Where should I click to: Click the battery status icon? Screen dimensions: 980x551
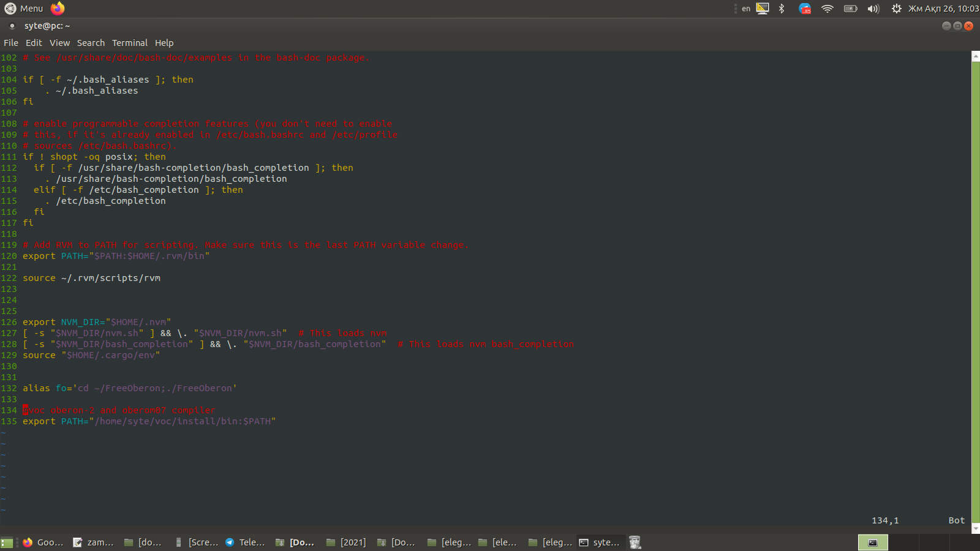pyautogui.click(x=850, y=9)
